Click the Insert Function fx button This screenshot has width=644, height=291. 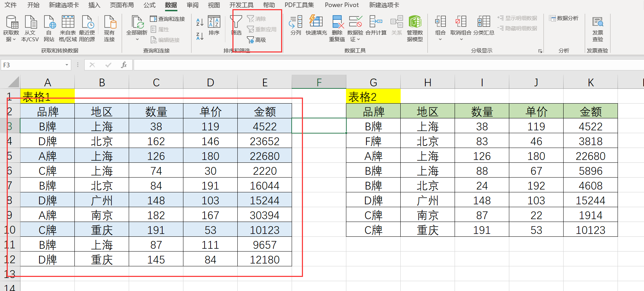[x=124, y=65]
